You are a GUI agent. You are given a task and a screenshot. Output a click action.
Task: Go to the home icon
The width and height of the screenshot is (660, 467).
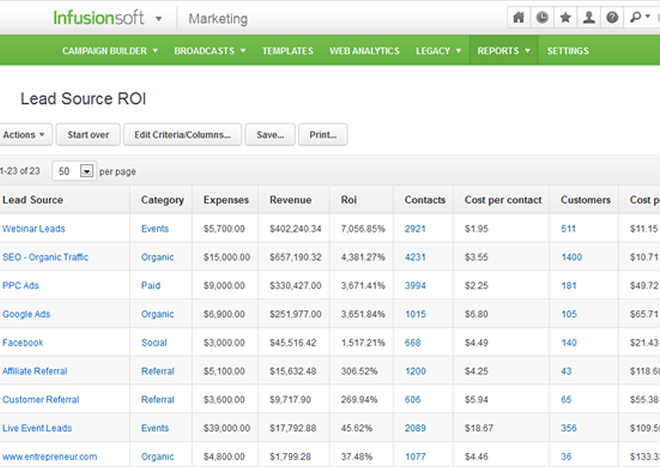(519, 18)
